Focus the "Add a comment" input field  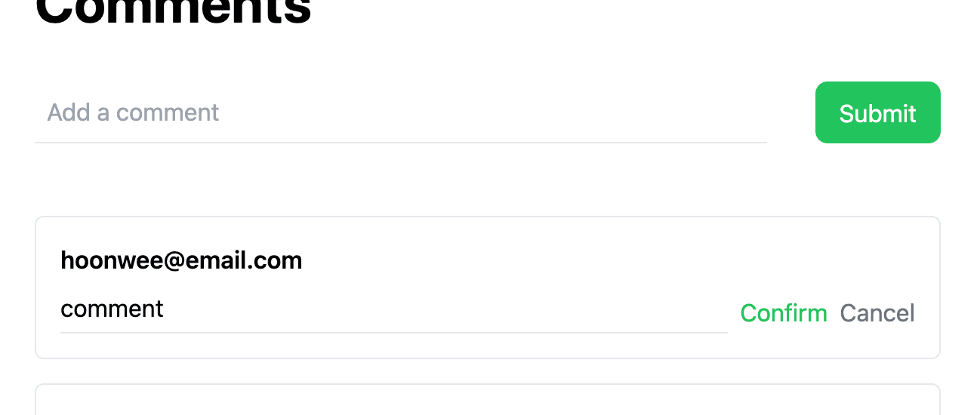coord(401,112)
